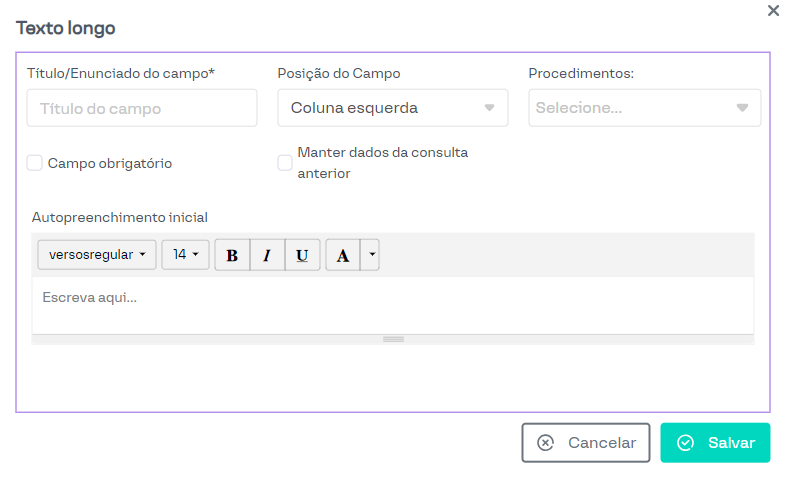Screen dimensions: 786x477
Task: Apply the current font color
Action: (x=342, y=255)
